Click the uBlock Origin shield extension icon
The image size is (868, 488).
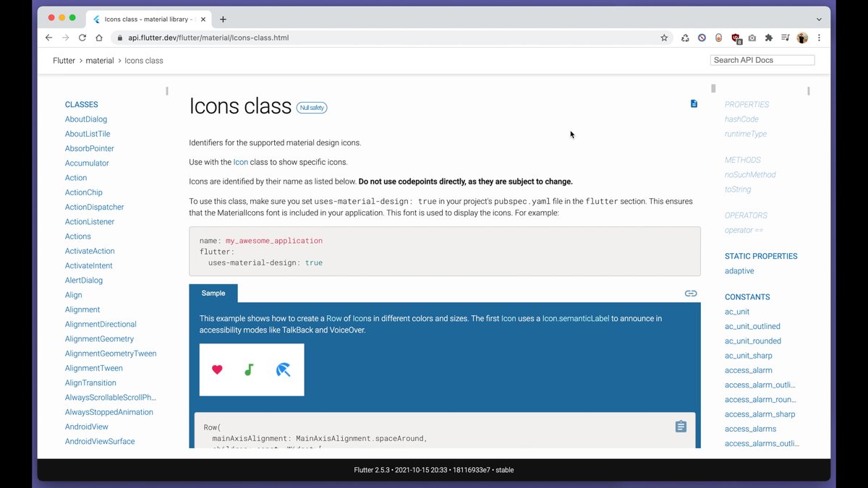(x=736, y=38)
